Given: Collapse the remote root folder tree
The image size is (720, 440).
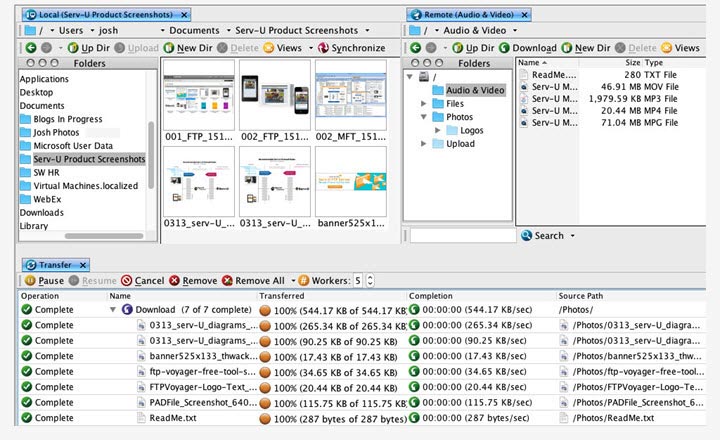Looking at the screenshot, I should [x=409, y=77].
